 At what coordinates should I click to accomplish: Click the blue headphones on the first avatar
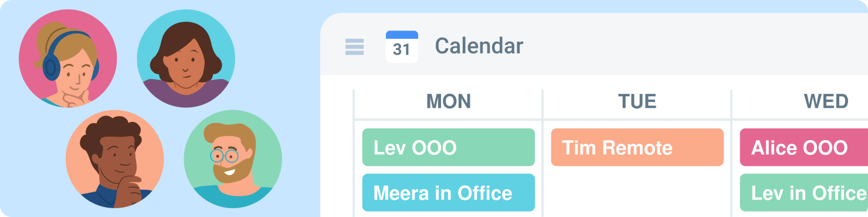click(52, 63)
